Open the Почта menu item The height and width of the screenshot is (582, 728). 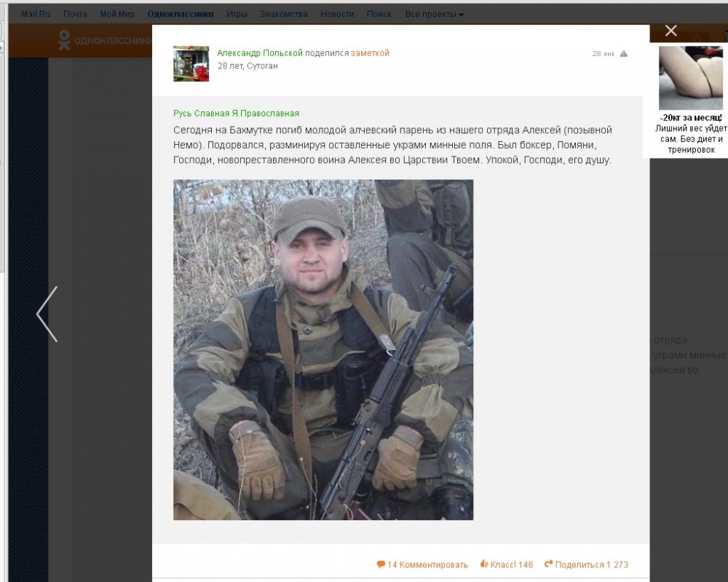pyautogui.click(x=75, y=15)
